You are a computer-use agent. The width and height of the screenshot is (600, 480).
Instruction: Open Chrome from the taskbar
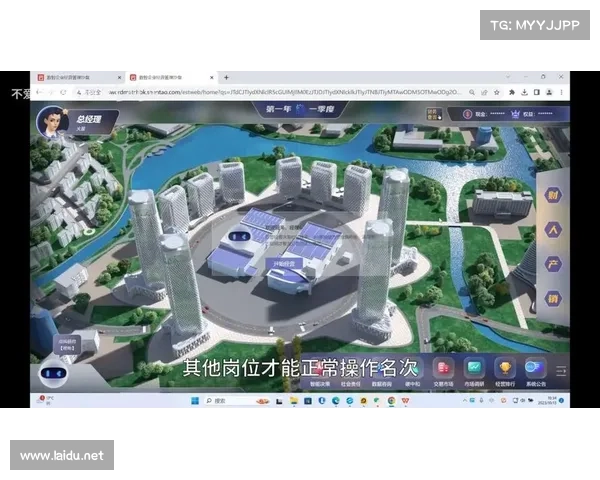click(391, 401)
